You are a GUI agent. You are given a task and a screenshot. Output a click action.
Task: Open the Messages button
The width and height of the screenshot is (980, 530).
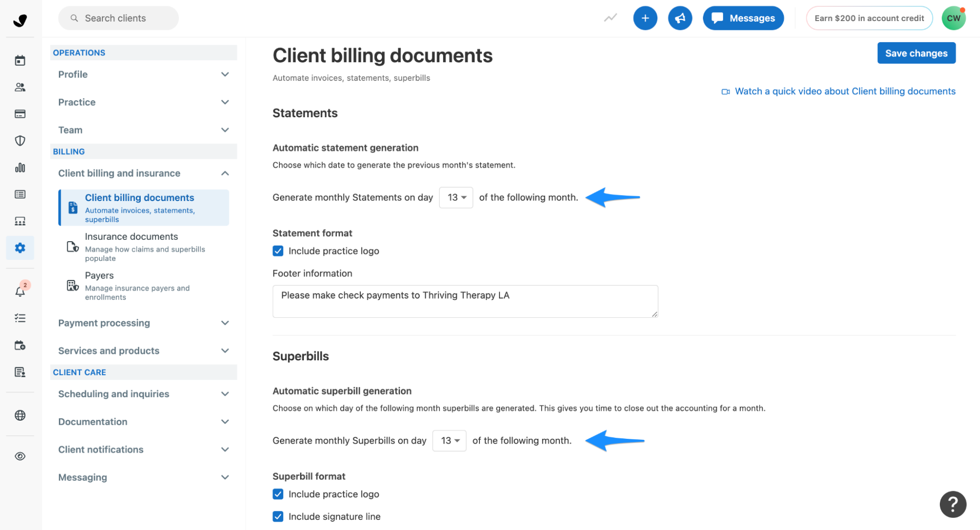coord(743,18)
